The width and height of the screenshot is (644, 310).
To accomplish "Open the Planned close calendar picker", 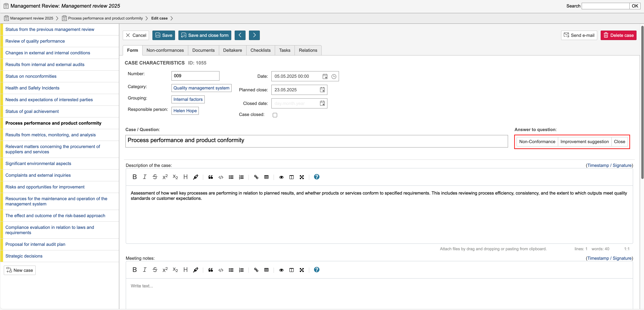I will pos(322,90).
